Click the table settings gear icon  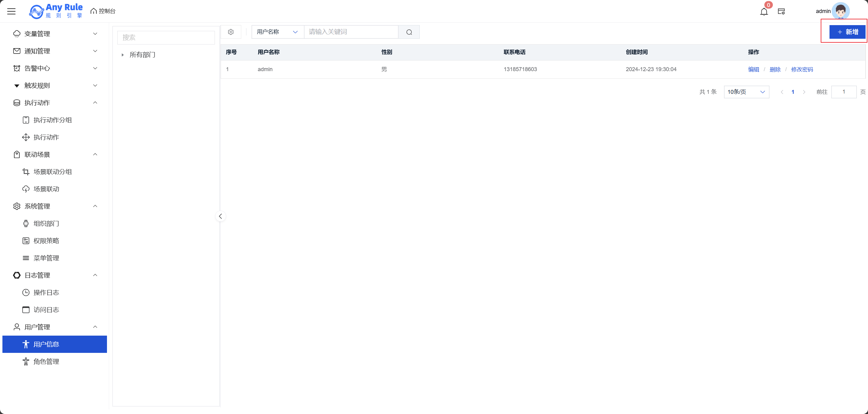[x=231, y=32]
